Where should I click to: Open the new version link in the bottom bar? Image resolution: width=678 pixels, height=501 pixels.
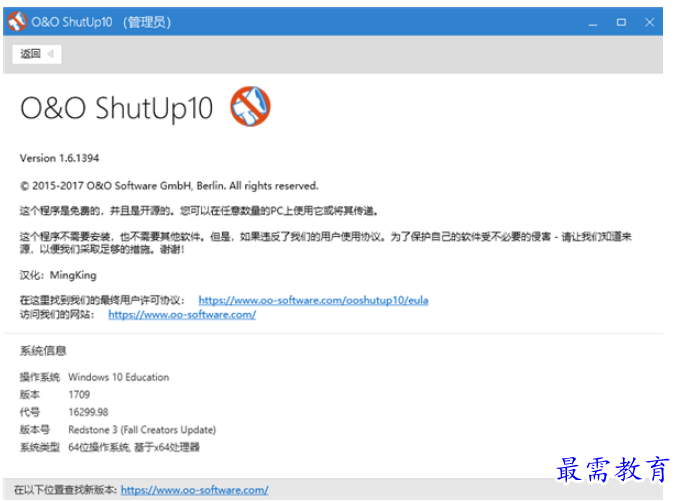(195, 490)
